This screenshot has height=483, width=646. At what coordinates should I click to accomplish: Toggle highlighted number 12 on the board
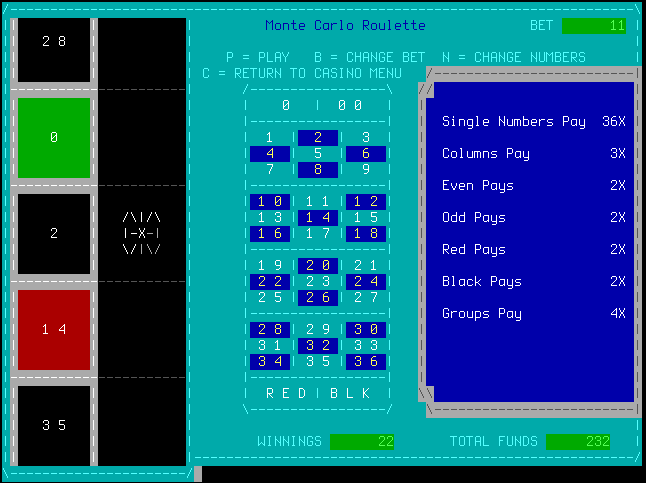tap(366, 202)
